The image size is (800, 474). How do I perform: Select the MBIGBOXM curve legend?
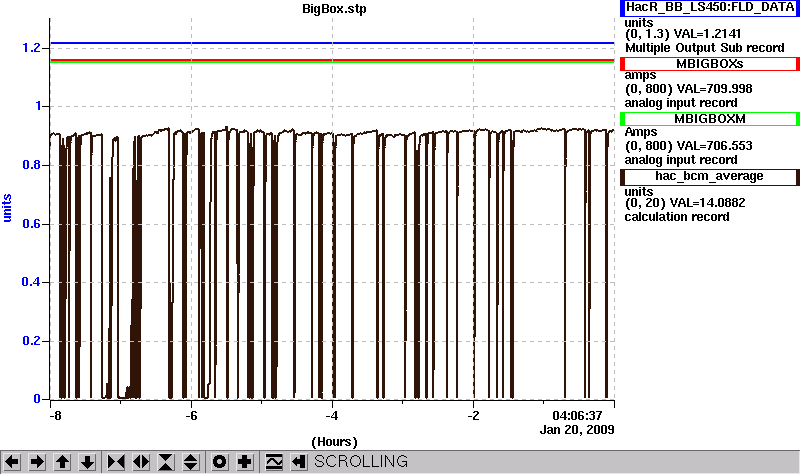[710, 119]
